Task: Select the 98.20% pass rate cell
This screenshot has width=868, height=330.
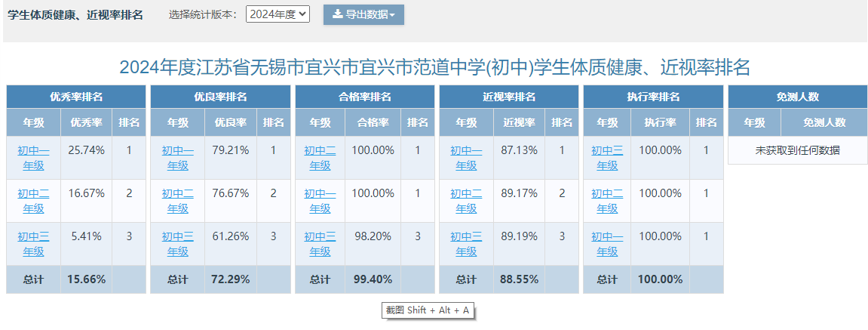Action: point(373,243)
